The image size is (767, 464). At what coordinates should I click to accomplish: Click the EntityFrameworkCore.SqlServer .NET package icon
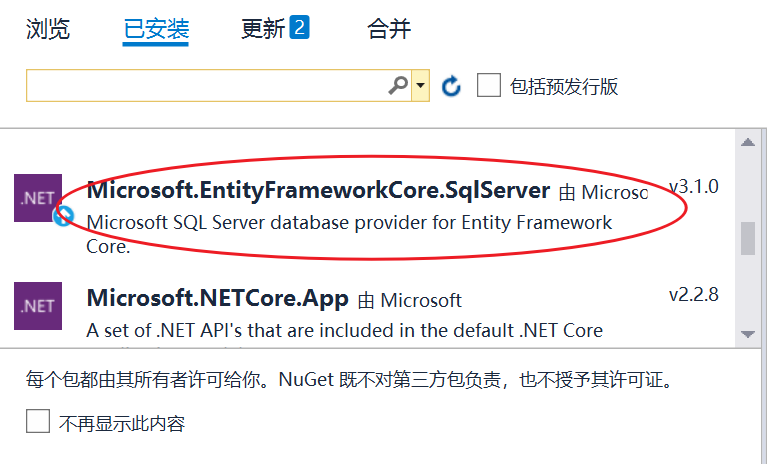pos(38,198)
